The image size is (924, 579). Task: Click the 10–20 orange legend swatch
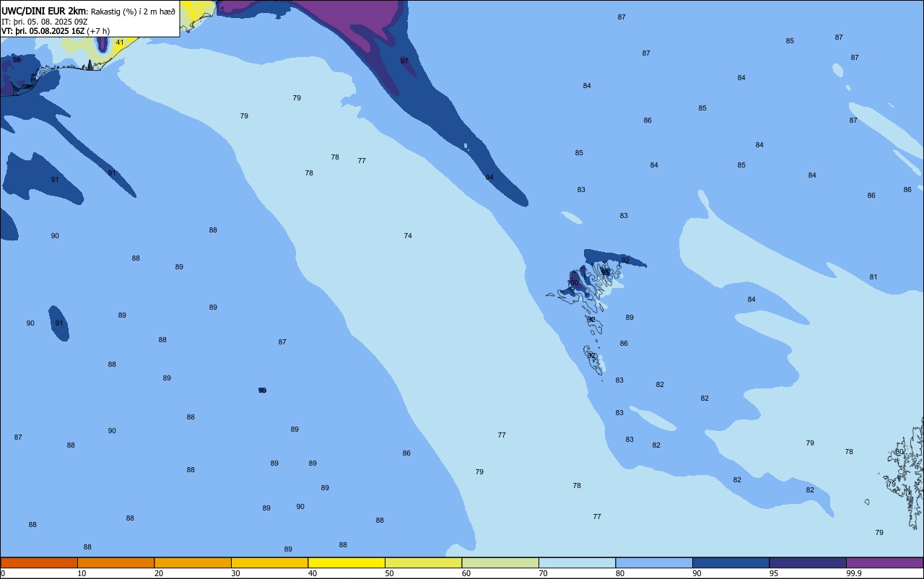[115, 562]
